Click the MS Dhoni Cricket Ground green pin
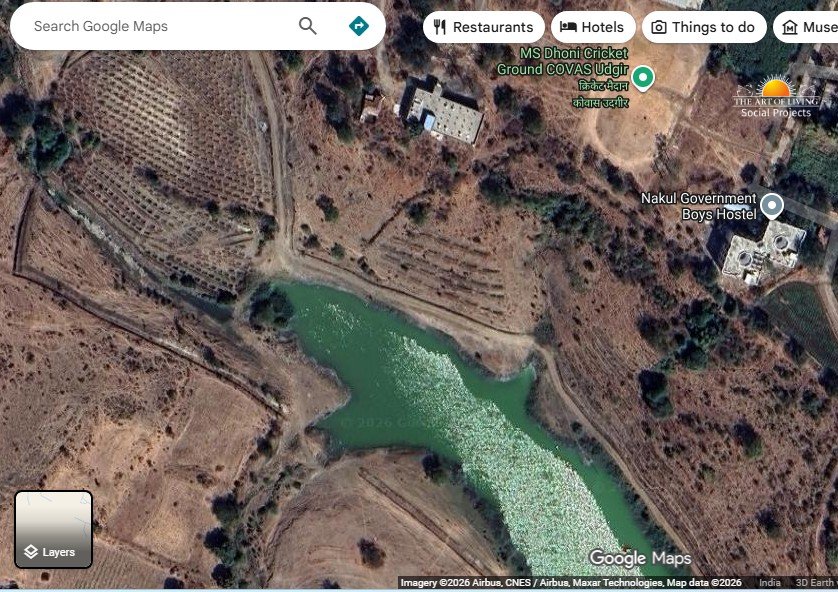838x592 pixels. (x=643, y=78)
